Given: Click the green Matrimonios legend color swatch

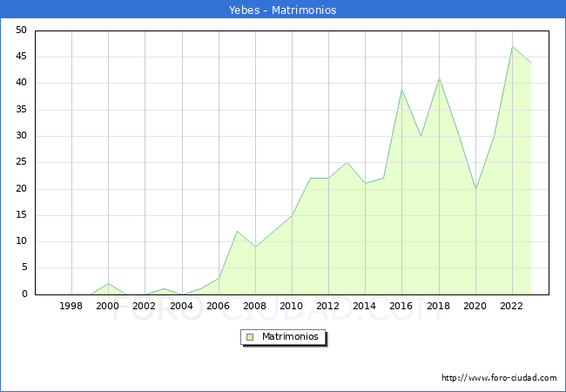Looking at the screenshot, I should click(x=250, y=337).
